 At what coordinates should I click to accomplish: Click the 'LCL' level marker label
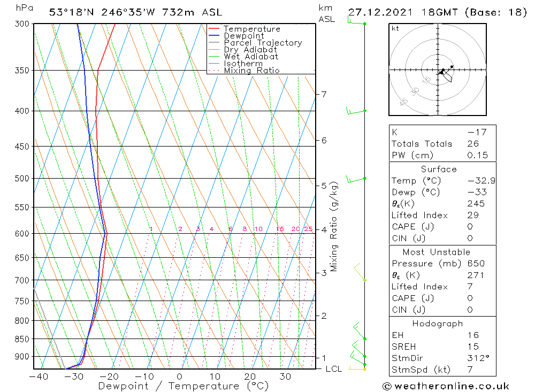point(334,369)
